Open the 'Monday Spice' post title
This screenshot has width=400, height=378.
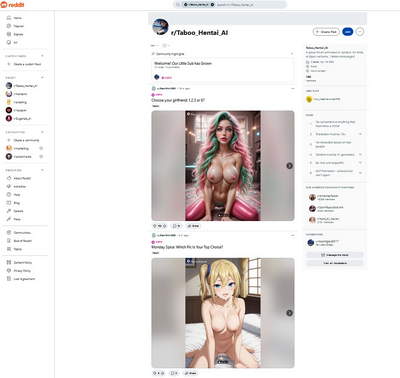click(x=187, y=247)
